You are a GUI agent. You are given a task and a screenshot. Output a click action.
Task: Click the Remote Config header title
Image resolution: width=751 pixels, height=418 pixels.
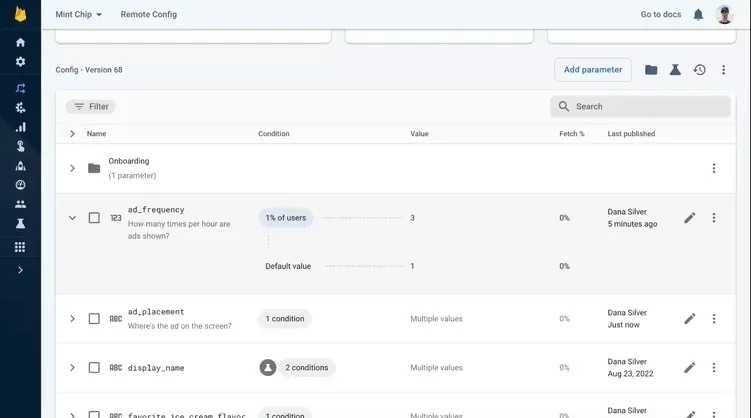tap(148, 14)
